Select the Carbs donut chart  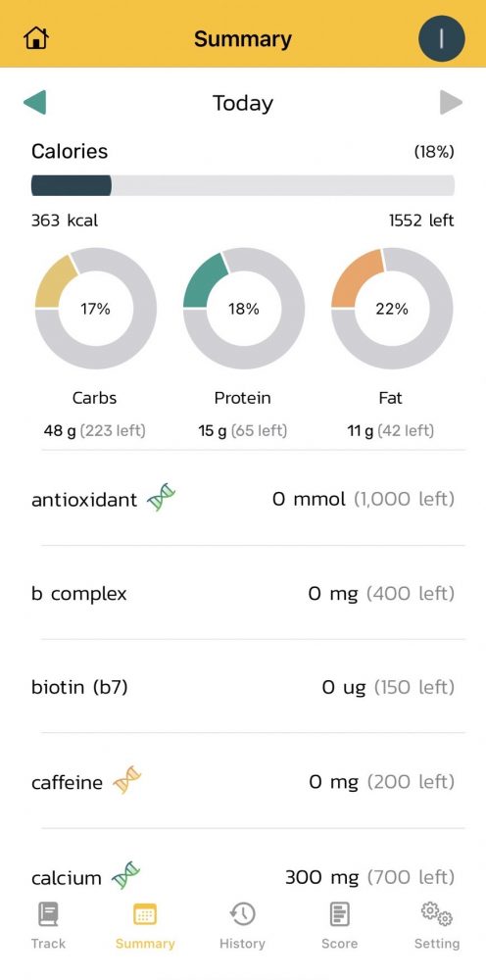point(95,308)
